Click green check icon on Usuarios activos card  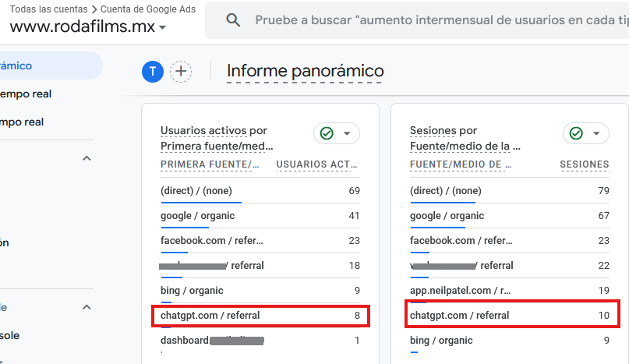tap(327, 133)
